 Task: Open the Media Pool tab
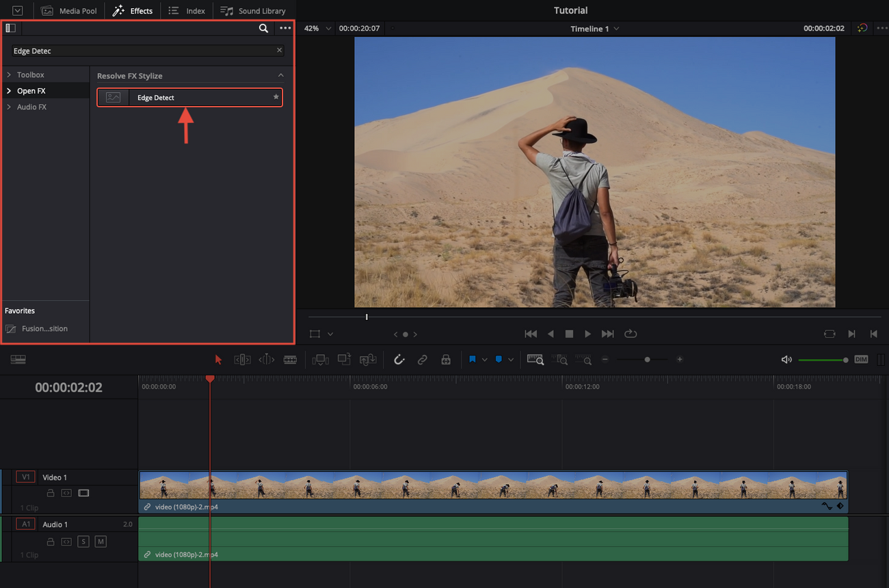(x=69, y=11)
